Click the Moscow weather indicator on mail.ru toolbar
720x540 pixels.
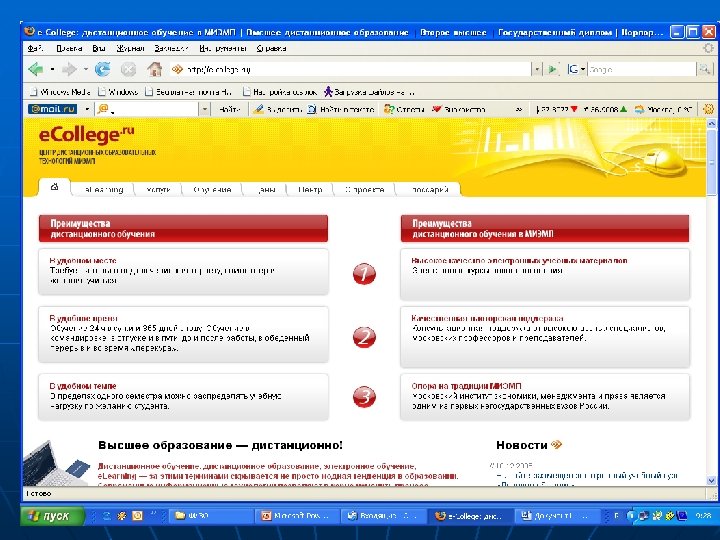tap(663, 109)
